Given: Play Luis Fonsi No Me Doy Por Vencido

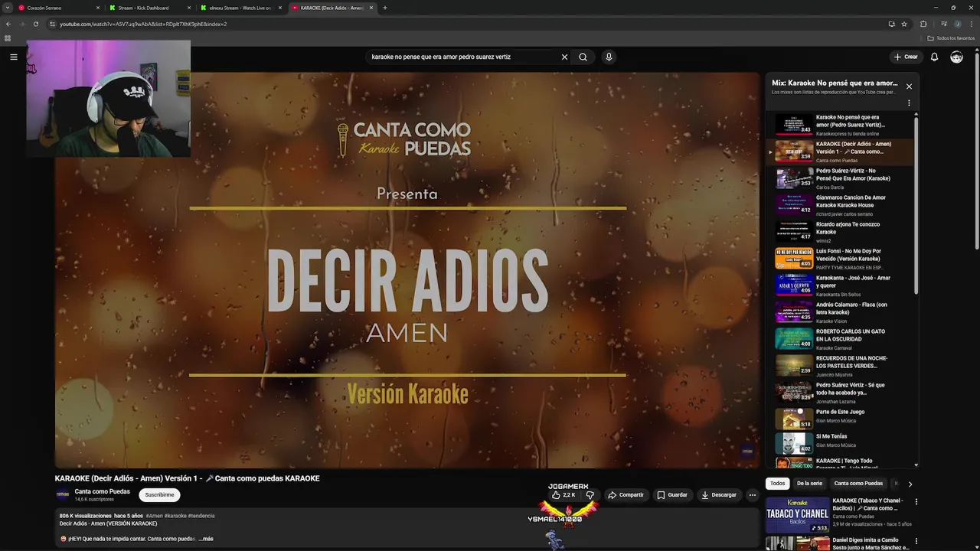Looking at the screenshot, I should click(840, 259).
